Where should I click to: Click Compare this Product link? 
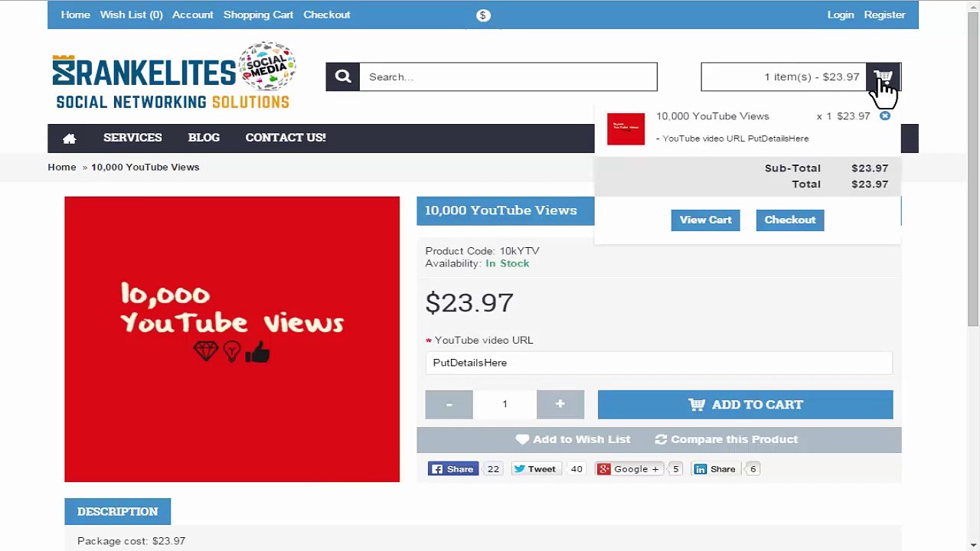click(727, 439)
